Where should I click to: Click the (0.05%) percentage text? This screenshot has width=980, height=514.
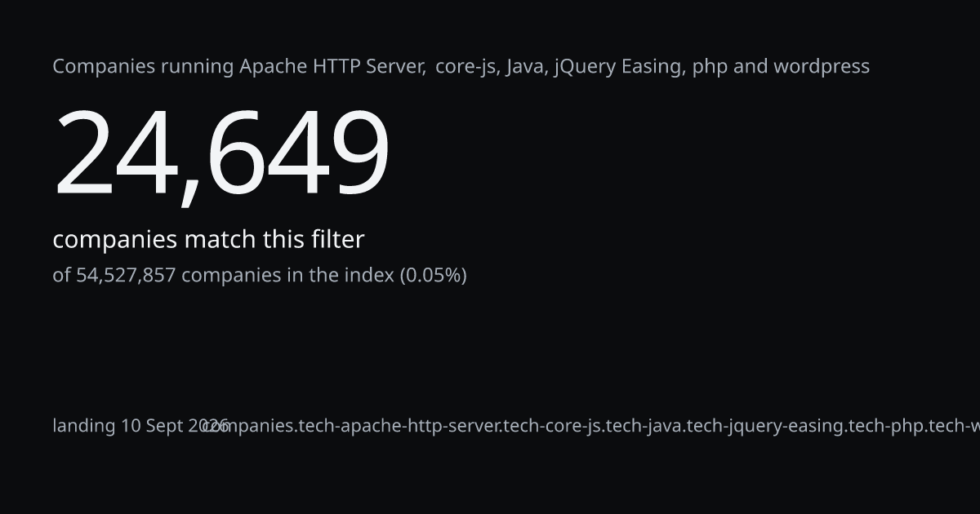[433, 275]
